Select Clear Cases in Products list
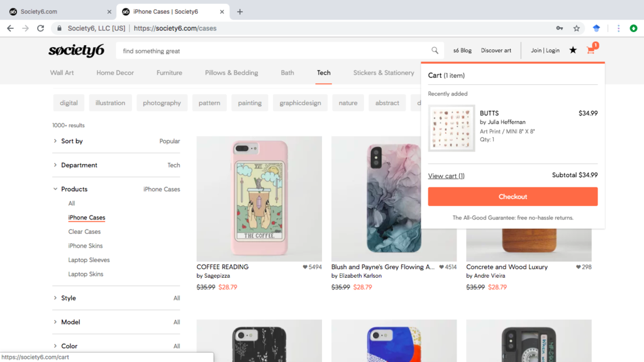 84,231
